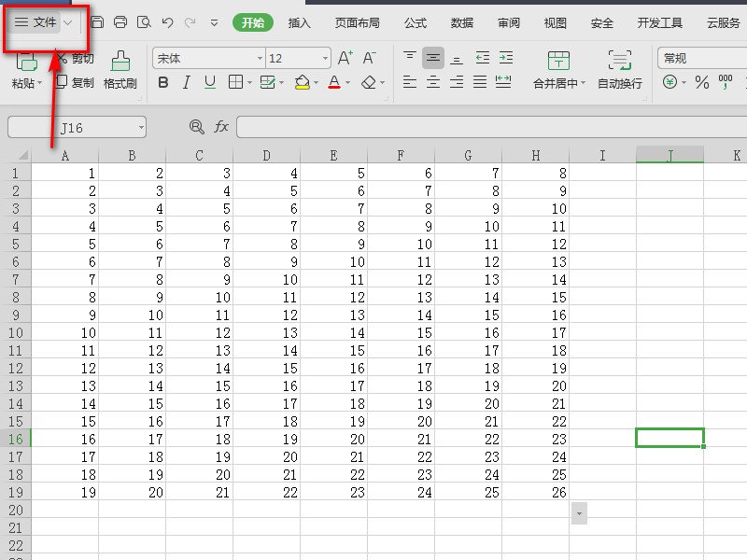This screenshot has height=560, width=747.
Task: Click the 剪切 cut icon
Action: coord(78,58)
